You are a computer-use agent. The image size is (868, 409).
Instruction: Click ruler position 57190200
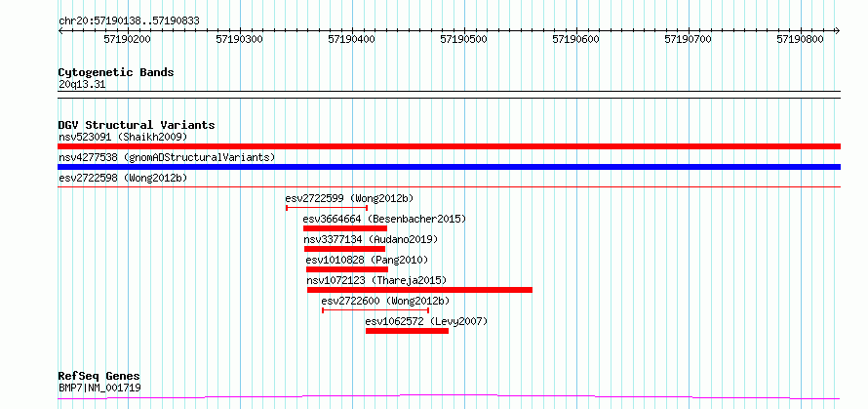point(128,39)
